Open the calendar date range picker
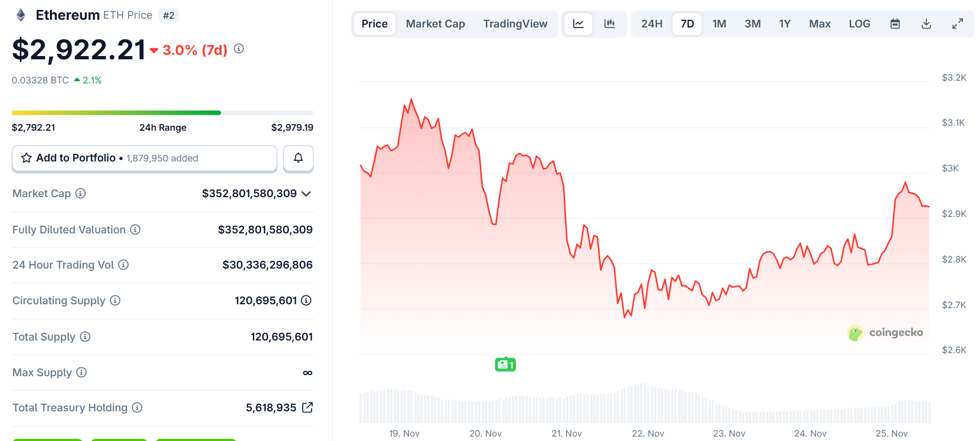The height and width of the screenshot is (441, 980). tap(895, 24)
